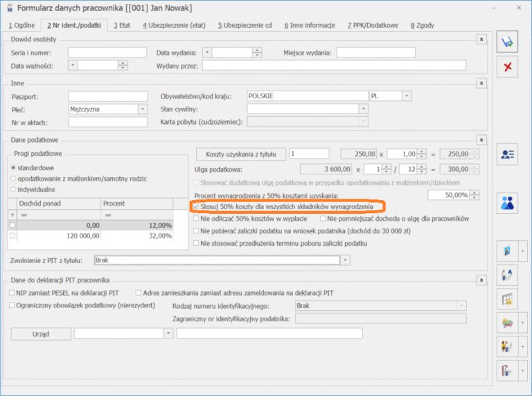Check NIP zamiast PESEL na deklaracji PIT
Screen dimensions: 532x396
point(12,293)
